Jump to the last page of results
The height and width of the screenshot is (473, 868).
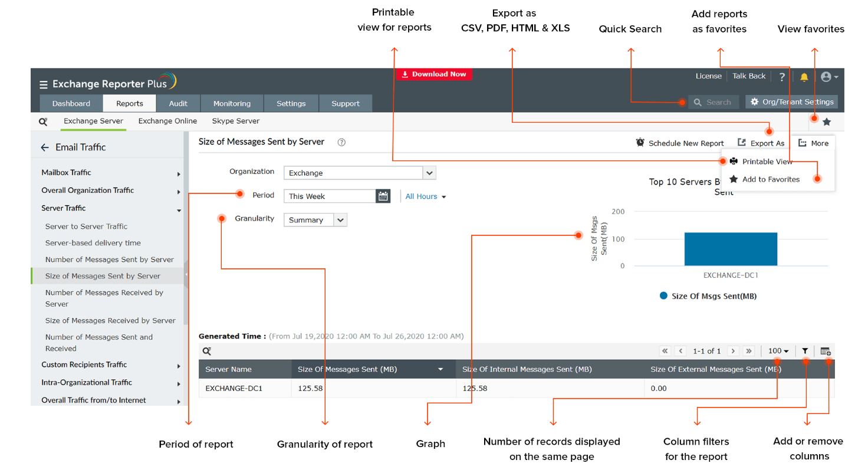749,351
